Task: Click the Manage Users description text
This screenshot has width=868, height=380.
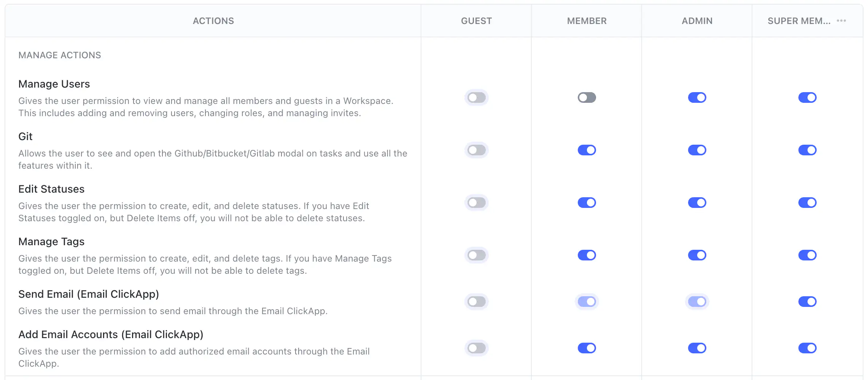Action: [206, 107]
